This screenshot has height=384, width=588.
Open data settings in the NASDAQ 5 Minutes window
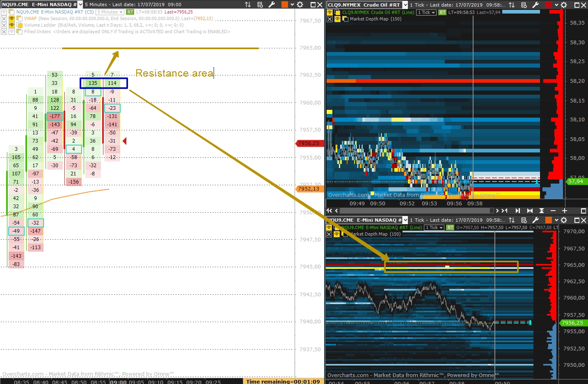[260, 5]
